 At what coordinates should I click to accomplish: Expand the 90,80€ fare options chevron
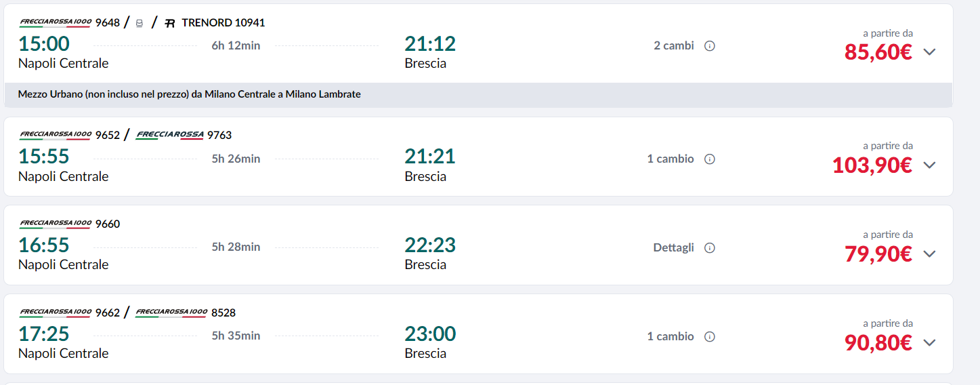tap(929, 342)
